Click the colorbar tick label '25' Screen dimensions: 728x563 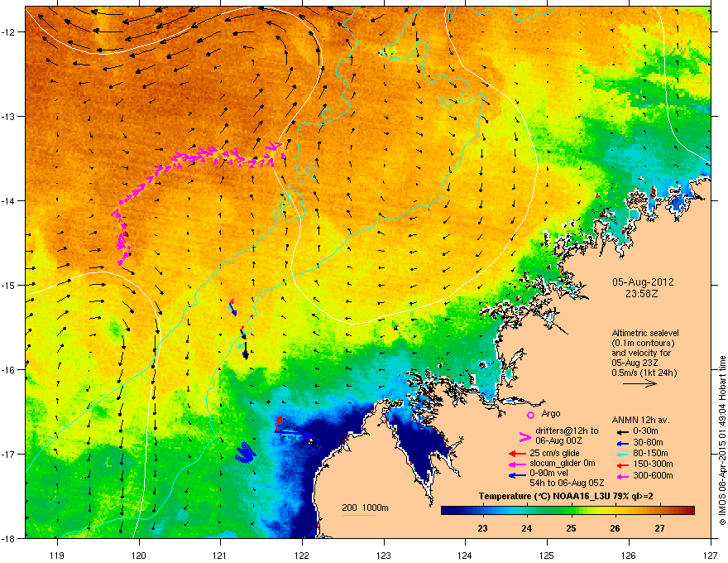(571, 528)
